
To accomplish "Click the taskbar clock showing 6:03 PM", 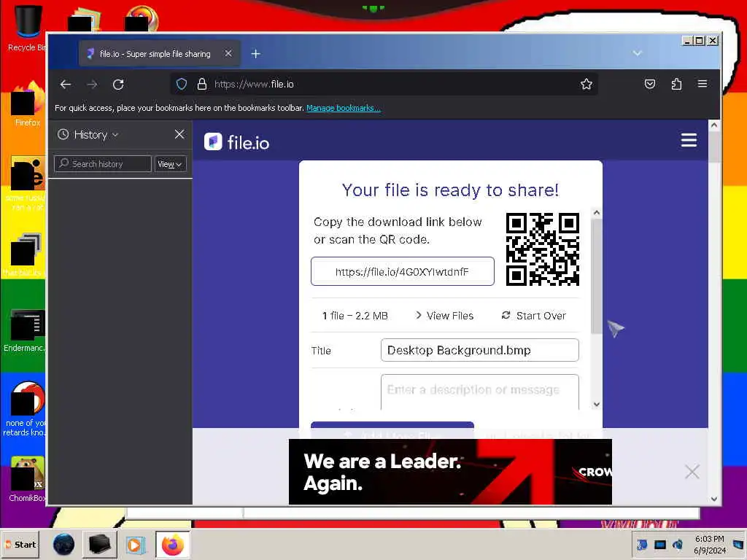I will 709,544.
